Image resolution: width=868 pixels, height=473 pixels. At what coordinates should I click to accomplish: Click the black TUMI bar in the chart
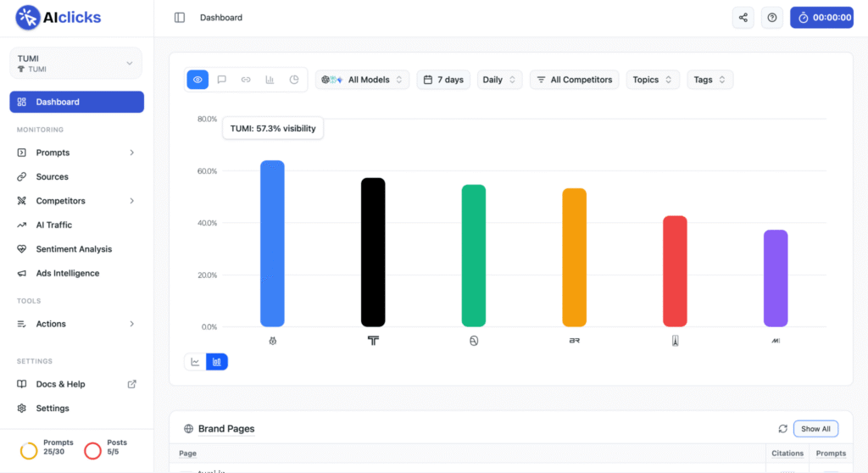(x=373, y=252)
